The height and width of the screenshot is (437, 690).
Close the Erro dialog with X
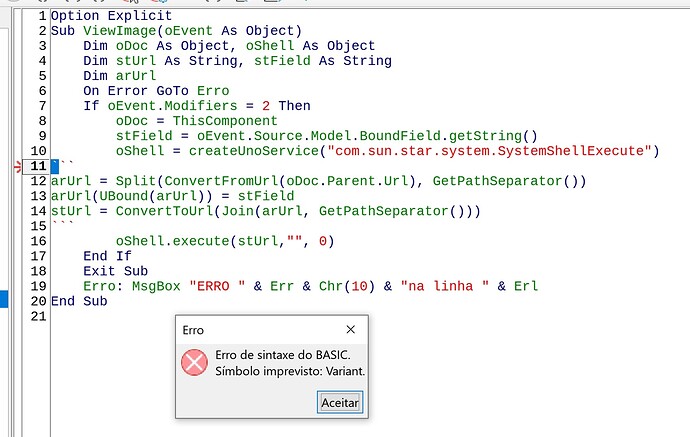coord(350,330)
